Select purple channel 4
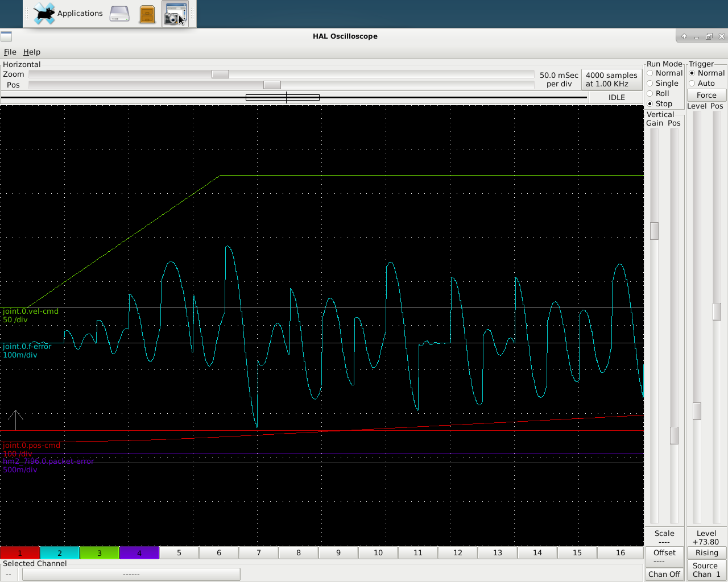Screen dimensions: 728x582 tap(139, 553)
